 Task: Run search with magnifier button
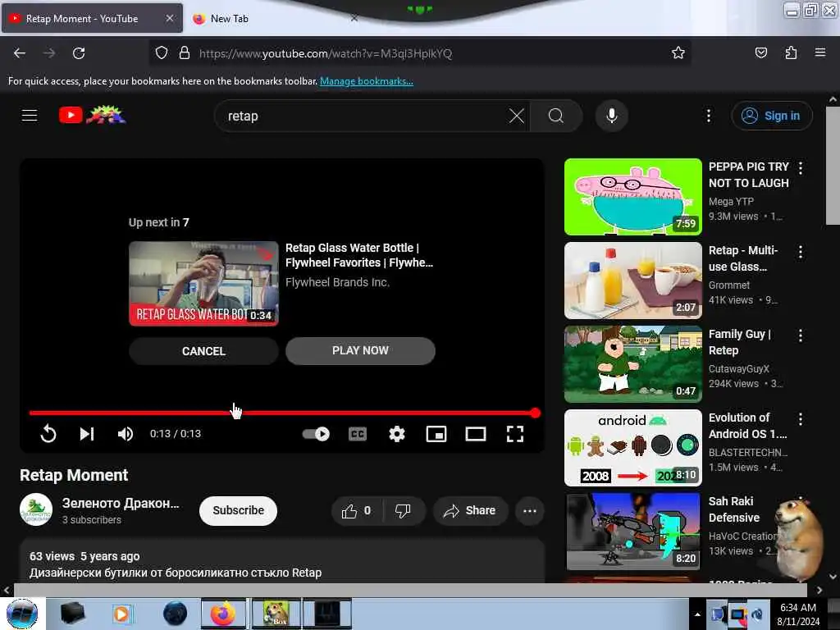556,116
